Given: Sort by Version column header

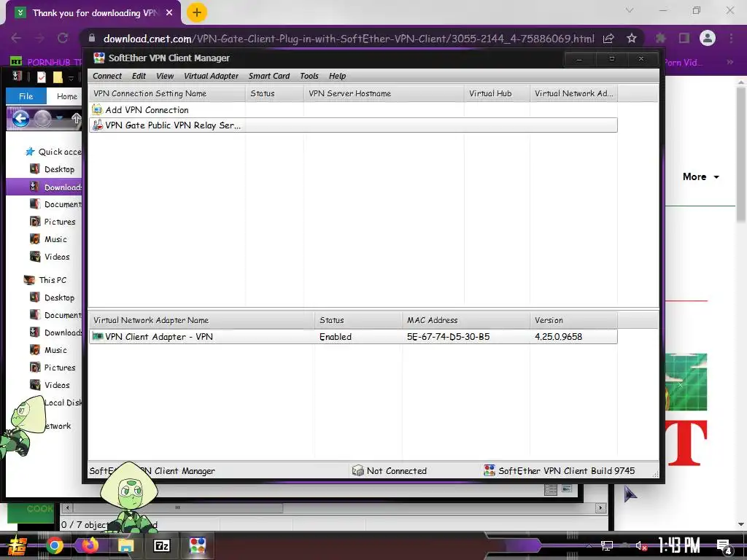Looking at the screenshot, I should (x=573, y=321).
